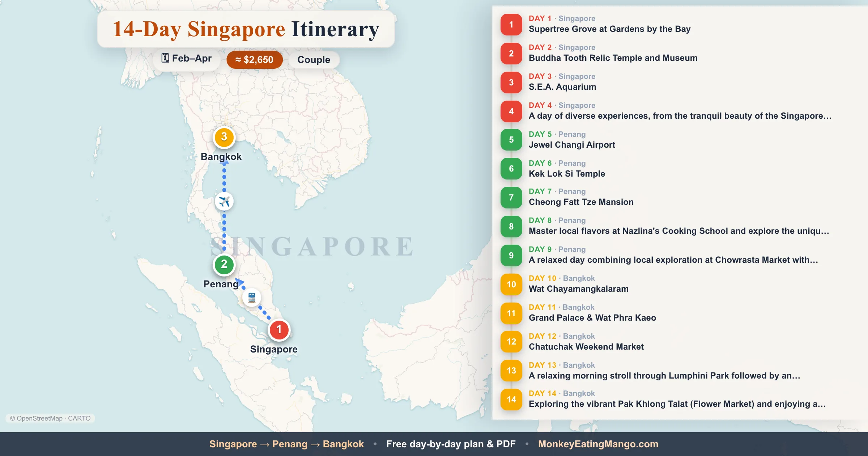The image size is (868, 456).
Task: Select Grand Palace & Wat Phra Kaeo entry
Action: coord(592,318)
